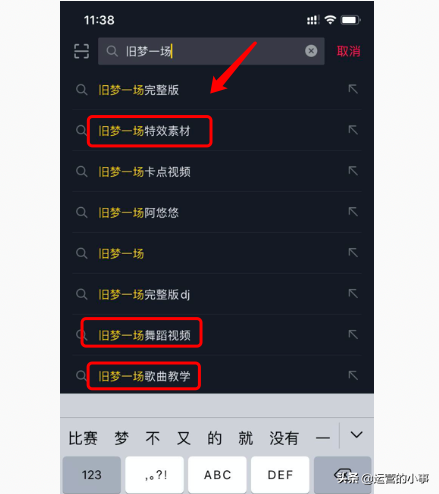The height and width of the screenshot is (494, 439).
Task: Expand keyboard candidates with the chevron down
Action: [x=356, y=435]
